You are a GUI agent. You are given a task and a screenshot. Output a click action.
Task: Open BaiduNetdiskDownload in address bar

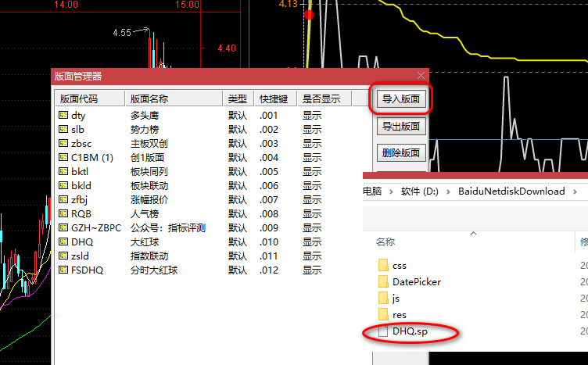click(511, 191)
